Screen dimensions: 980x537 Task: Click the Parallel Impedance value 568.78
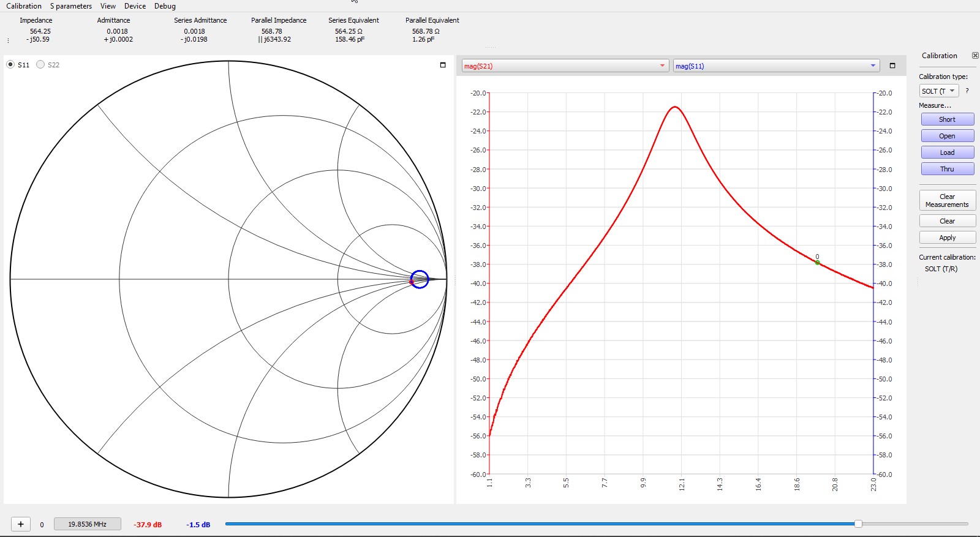(272, 31)
